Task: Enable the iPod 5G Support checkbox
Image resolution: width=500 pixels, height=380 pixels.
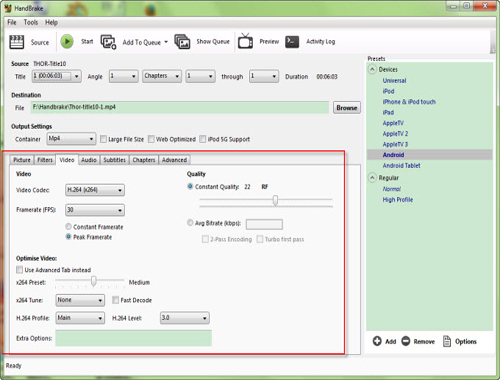Action: point(203,139)
